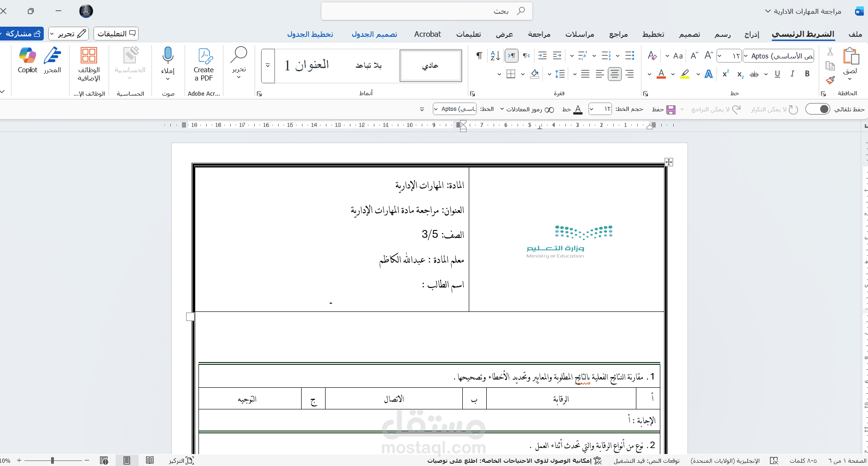Expand the font color dropdown arrow
This screenshot has width=868, height=466.
[649, 74]
